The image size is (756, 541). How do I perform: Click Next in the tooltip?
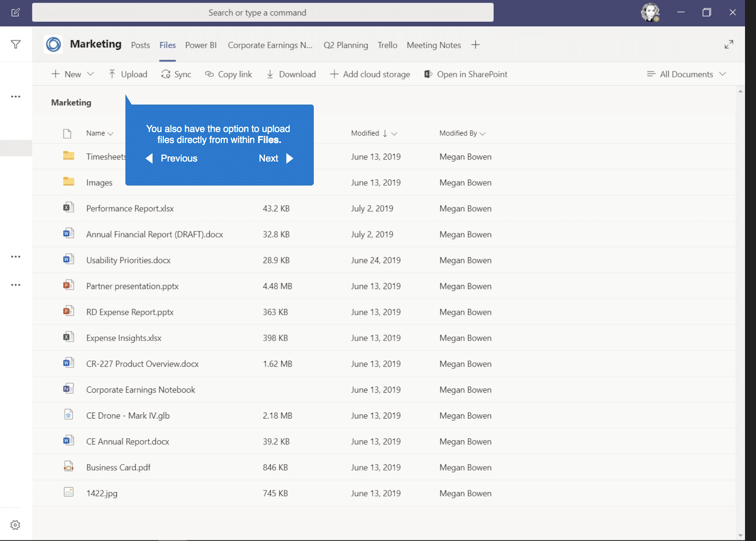point(276,158)
